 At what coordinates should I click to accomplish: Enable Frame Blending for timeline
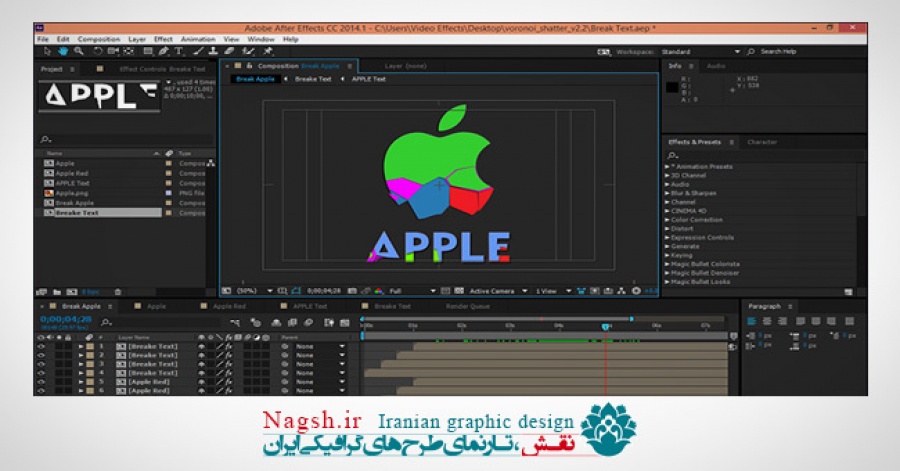[x=292, y=323]
